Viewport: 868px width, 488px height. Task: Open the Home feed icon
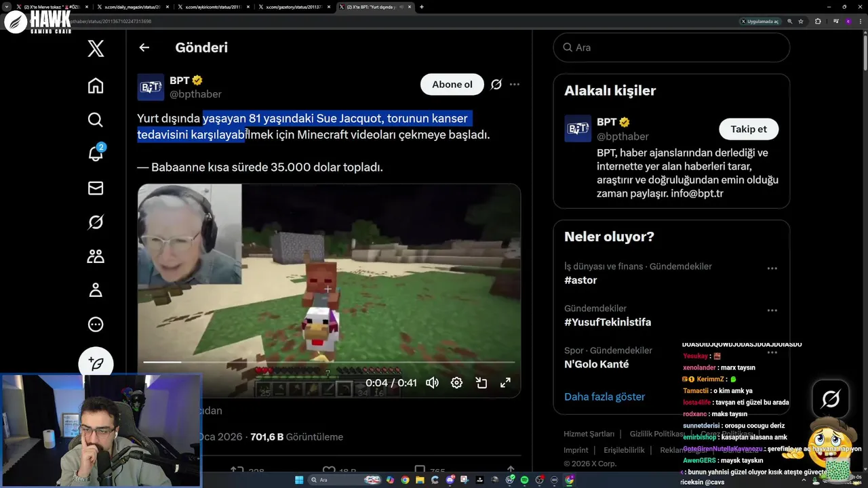(96, 85)
